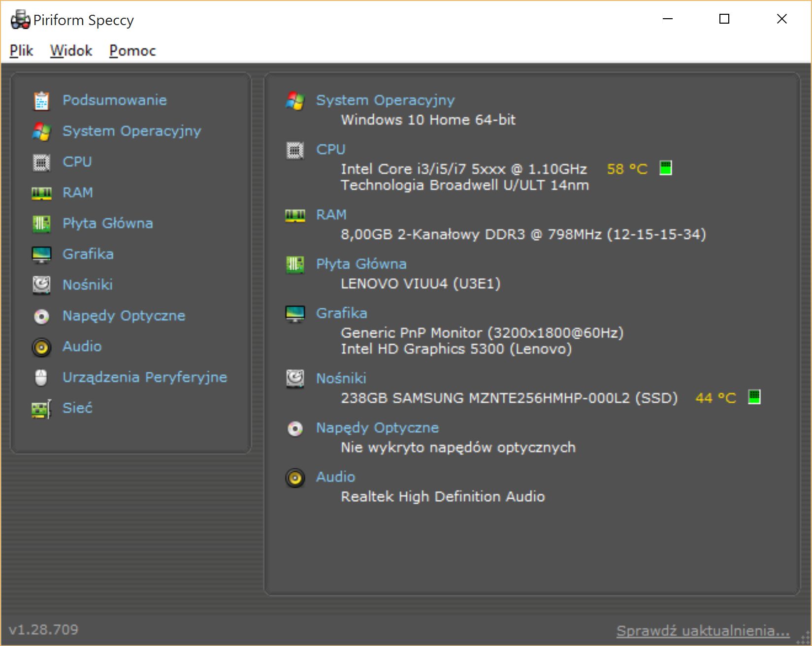Screen dimensions: 812x646
Task: Select Napędy Optyczne in the sidebar
Action: (124, 316)
